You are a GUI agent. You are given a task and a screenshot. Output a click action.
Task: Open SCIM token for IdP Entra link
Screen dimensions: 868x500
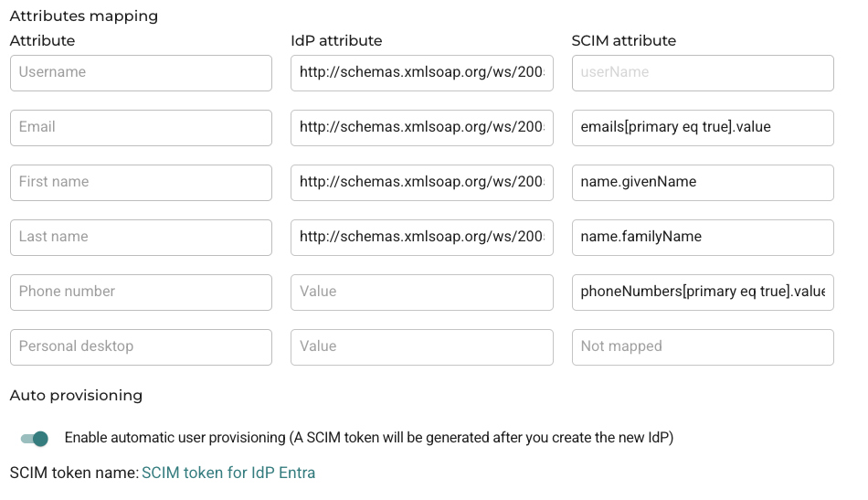click(x=228, y=473)
